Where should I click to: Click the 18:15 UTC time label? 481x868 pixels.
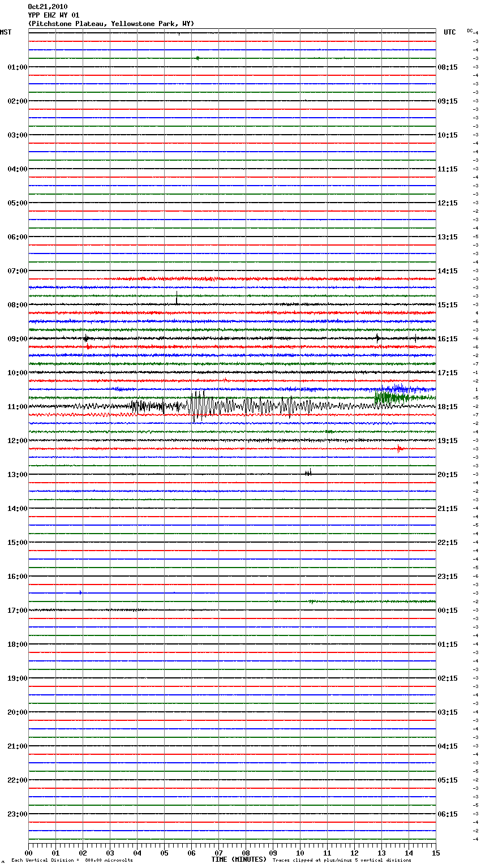point(448,407)
